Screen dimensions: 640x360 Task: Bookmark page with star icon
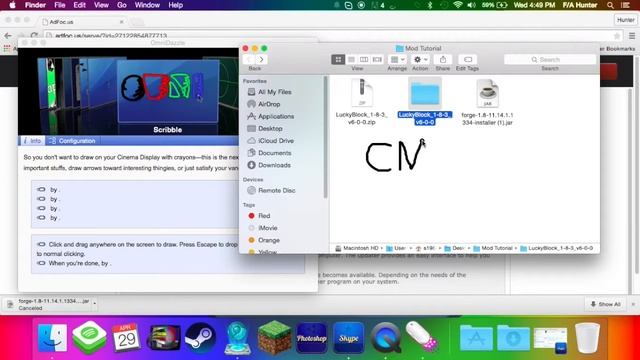tap(617, 36)
